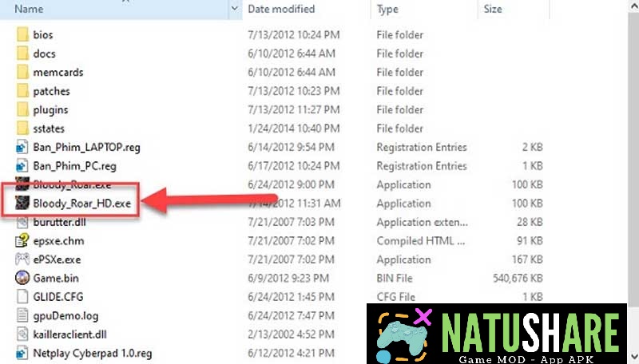Click the Bloody_Roar_HD.exe application icon

point(22,203)
